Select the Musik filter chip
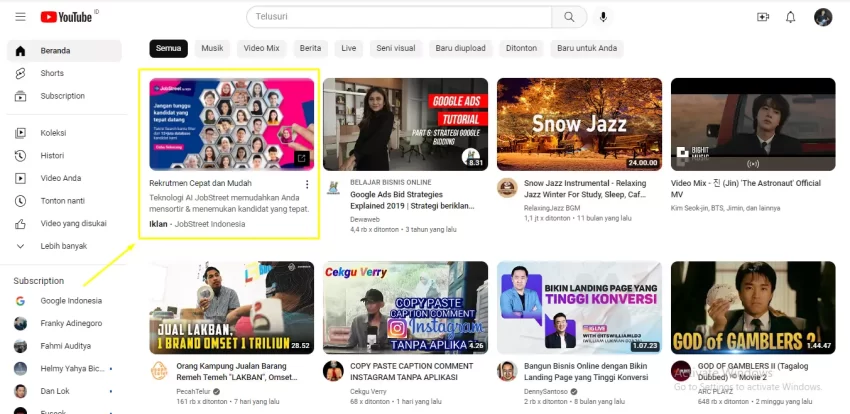 [x=212, y=48]
